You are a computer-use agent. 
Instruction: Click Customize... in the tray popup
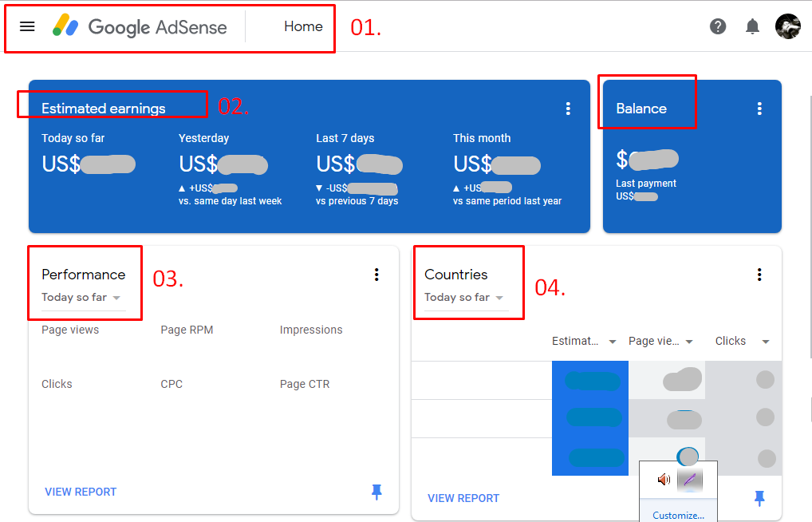click(678, 516)
